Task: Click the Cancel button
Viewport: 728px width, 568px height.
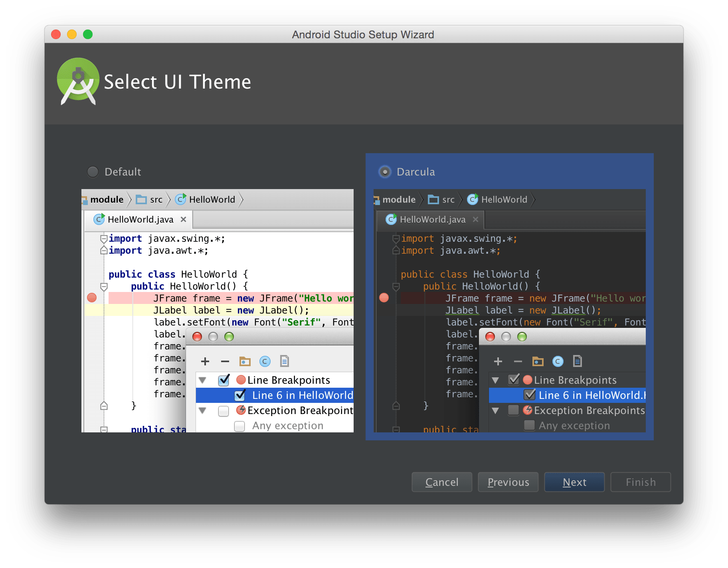Action: [442, 482]
